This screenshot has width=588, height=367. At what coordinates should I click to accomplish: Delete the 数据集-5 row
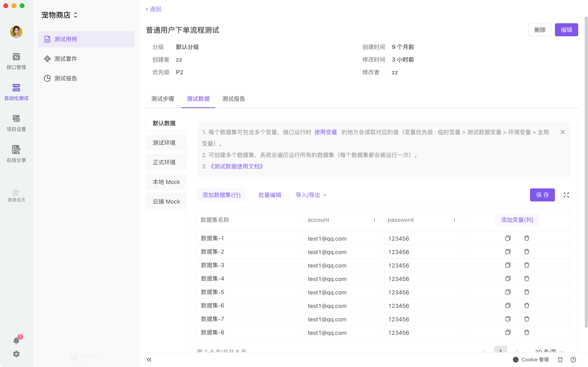pos(527,292)
